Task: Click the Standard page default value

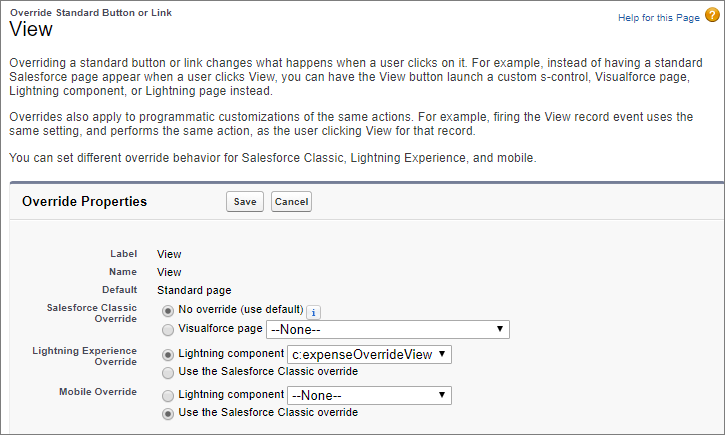Action: [201, 290]
